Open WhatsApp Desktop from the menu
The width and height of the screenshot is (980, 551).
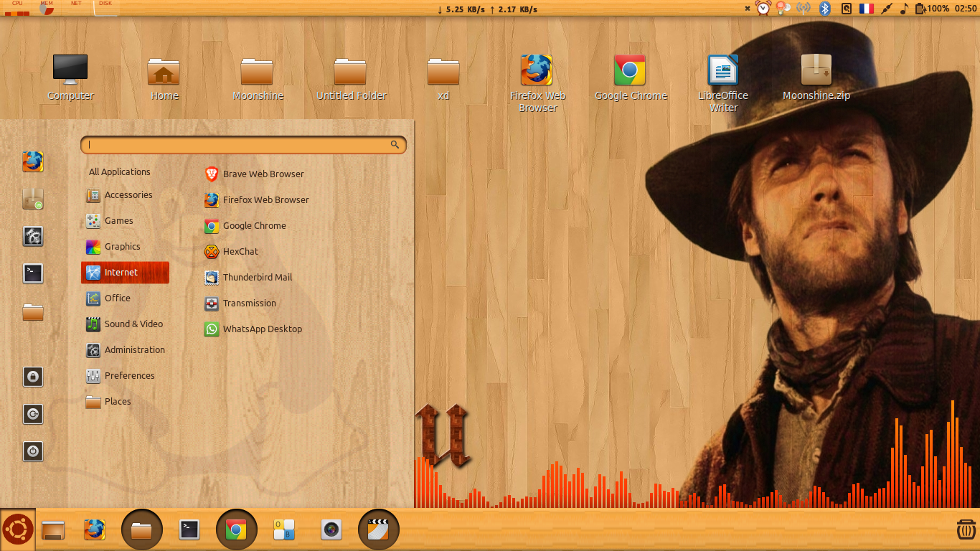point(253,329)
